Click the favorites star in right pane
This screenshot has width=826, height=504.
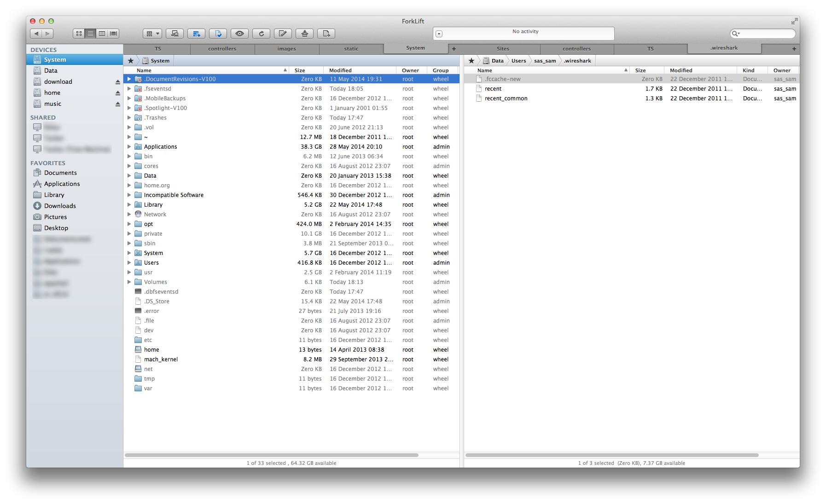pos(471,61)
